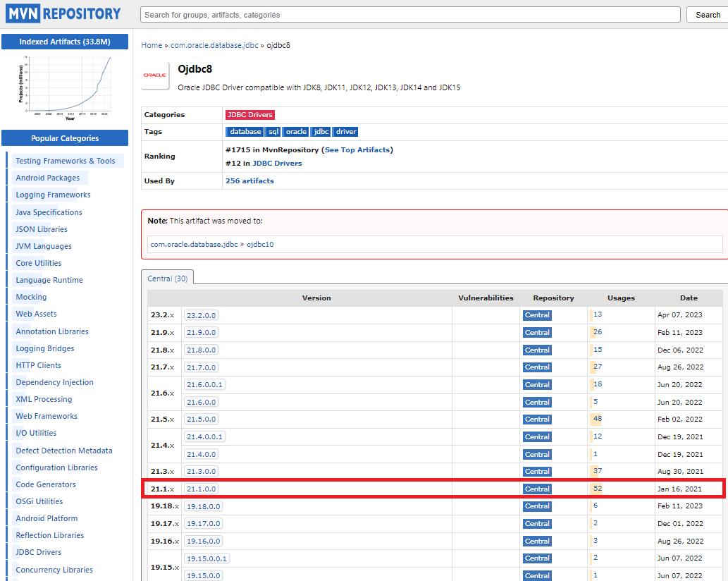Click Central badge in 21.1.0.0 row
The height and width of the screenshot is (581, 728).
537,489
